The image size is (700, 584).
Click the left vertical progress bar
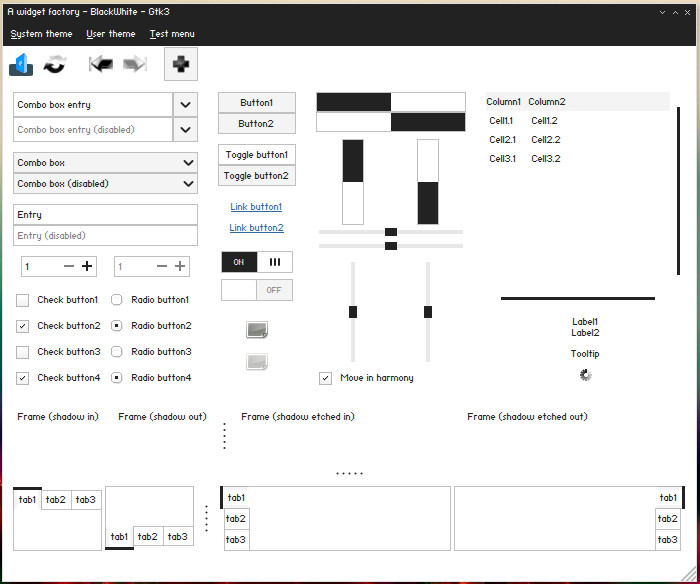pyautogui.click(x=353, y=182)
